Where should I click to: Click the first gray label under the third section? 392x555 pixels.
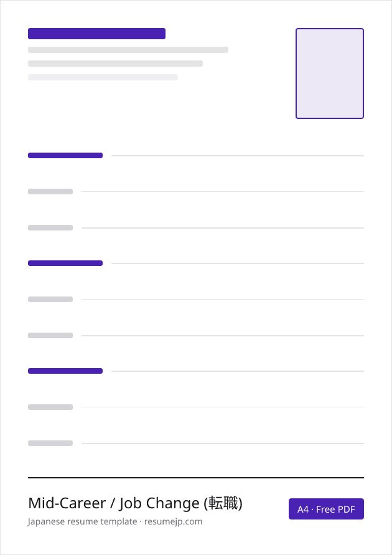coord(50,407)
